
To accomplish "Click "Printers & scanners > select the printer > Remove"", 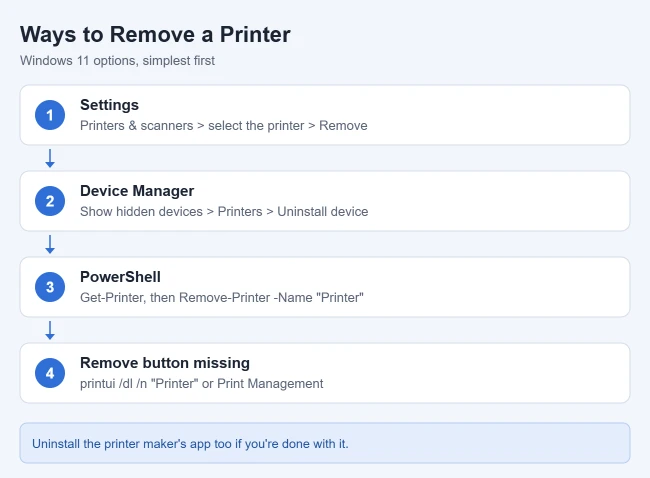I will point(224,126).
